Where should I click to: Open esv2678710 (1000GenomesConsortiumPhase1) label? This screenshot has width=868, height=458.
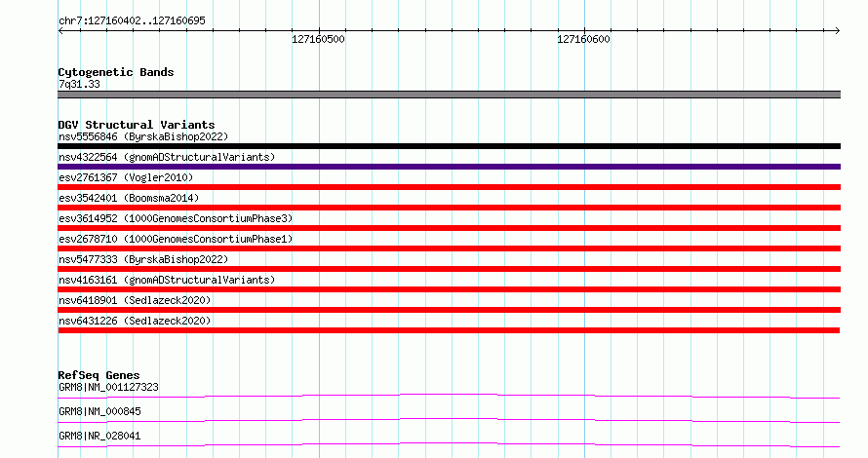176,240
